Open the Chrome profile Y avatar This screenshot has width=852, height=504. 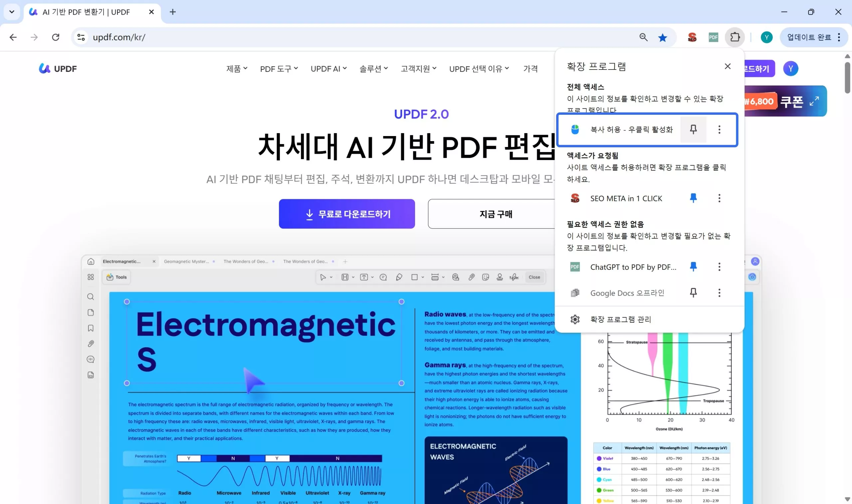click(767, 37)
